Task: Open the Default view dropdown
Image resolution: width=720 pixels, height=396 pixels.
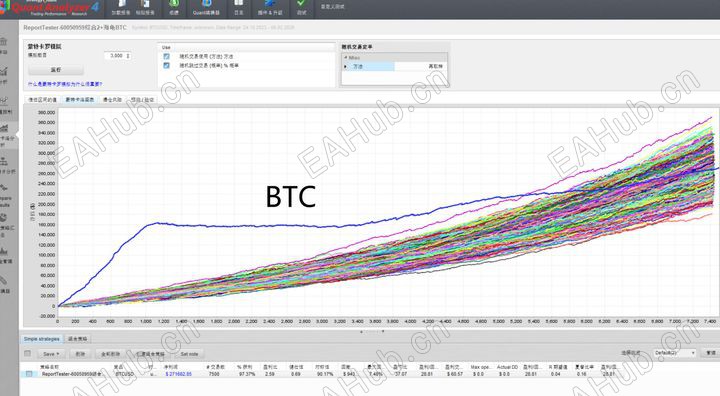Action: [x=675, y=353]
